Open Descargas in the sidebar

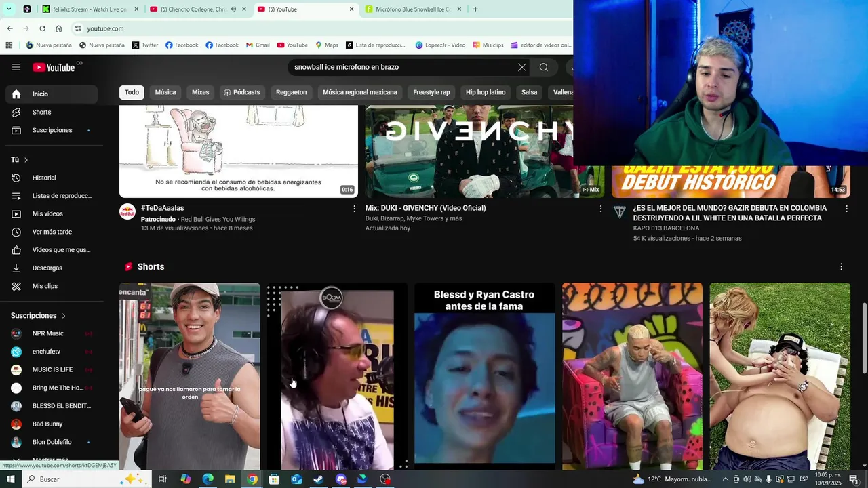pyautogui.click(x=52, y=268)
